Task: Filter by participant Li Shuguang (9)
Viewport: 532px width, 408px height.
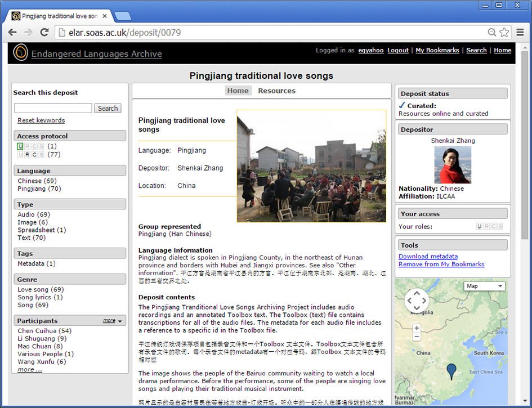Action: [42, 338]
